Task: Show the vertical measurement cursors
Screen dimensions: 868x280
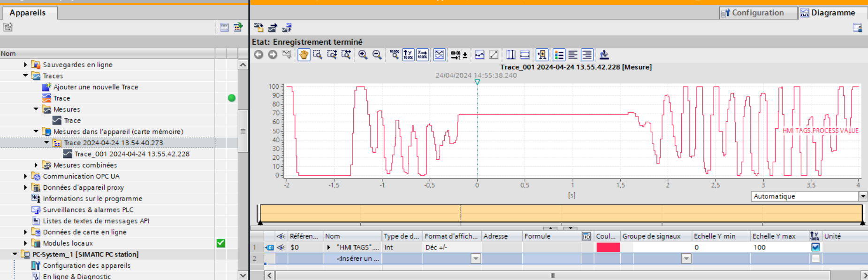Action: click(x=511, y=55)
